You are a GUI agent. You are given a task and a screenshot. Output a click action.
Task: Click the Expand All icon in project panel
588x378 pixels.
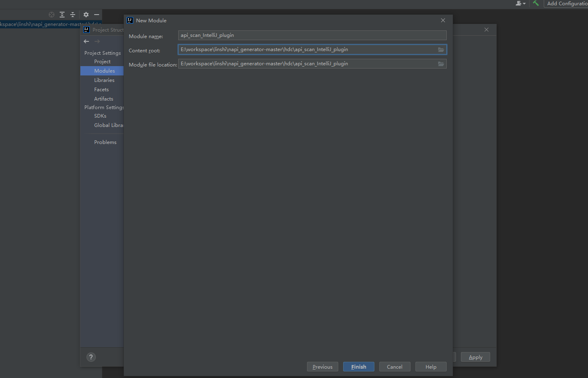click(x=62, y=15)
